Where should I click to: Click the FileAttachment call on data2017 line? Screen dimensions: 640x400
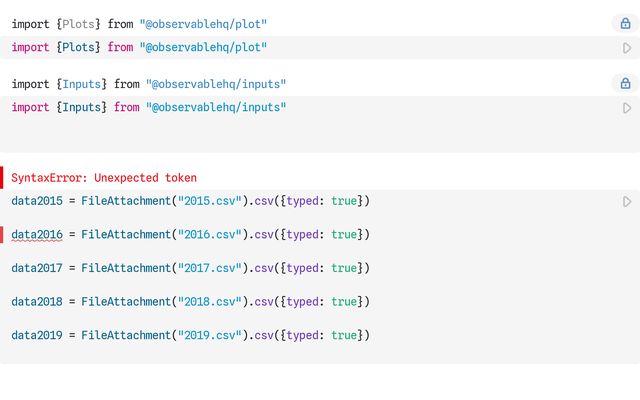pos(125,268)
